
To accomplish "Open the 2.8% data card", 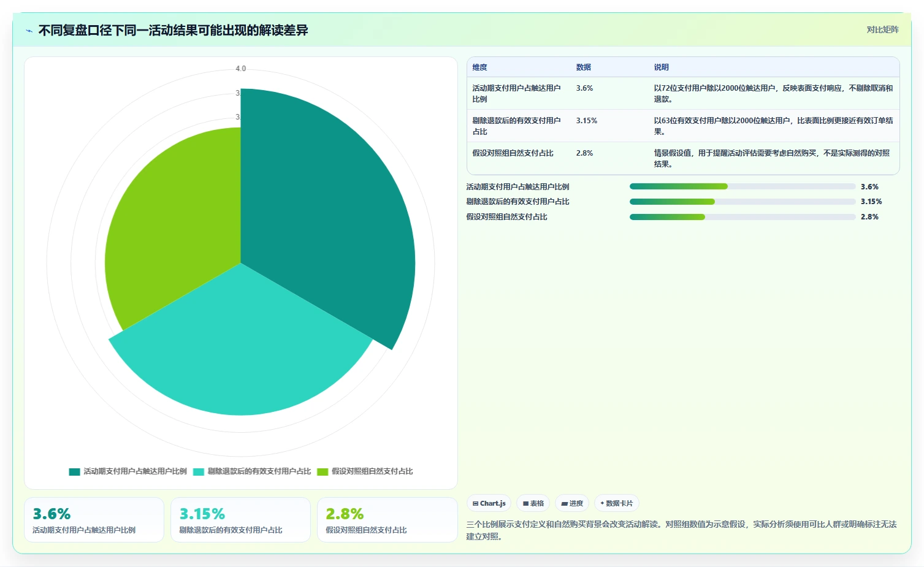I will pyautogui.click(x=387, y=520).
